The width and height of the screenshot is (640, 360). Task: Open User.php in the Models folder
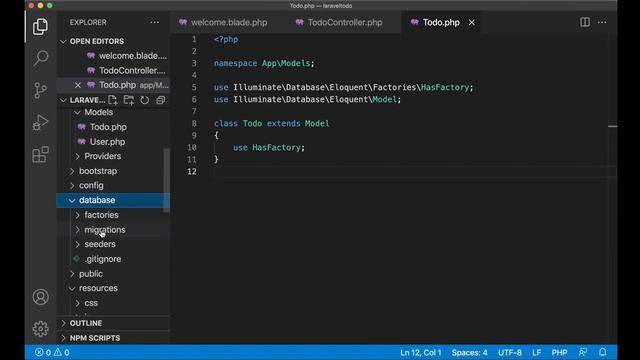(107, 142)
